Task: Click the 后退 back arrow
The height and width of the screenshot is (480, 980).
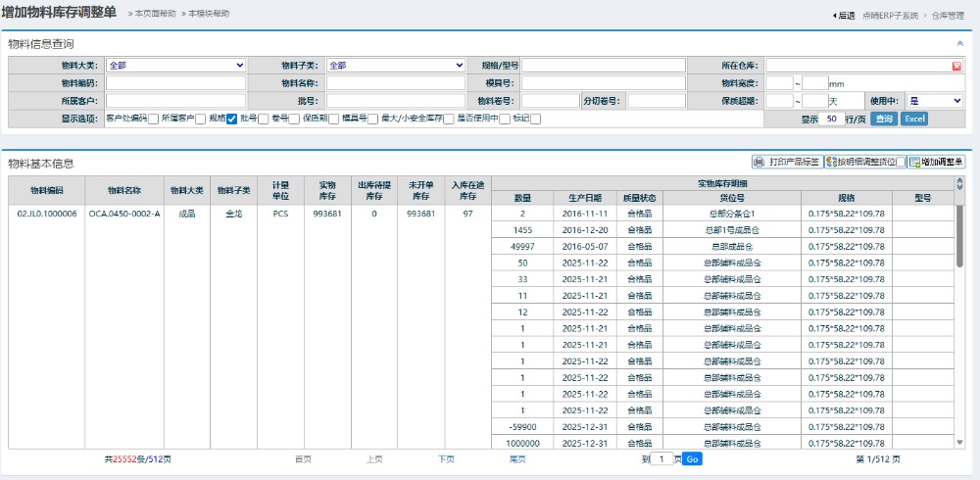Action: pos(843,15)
